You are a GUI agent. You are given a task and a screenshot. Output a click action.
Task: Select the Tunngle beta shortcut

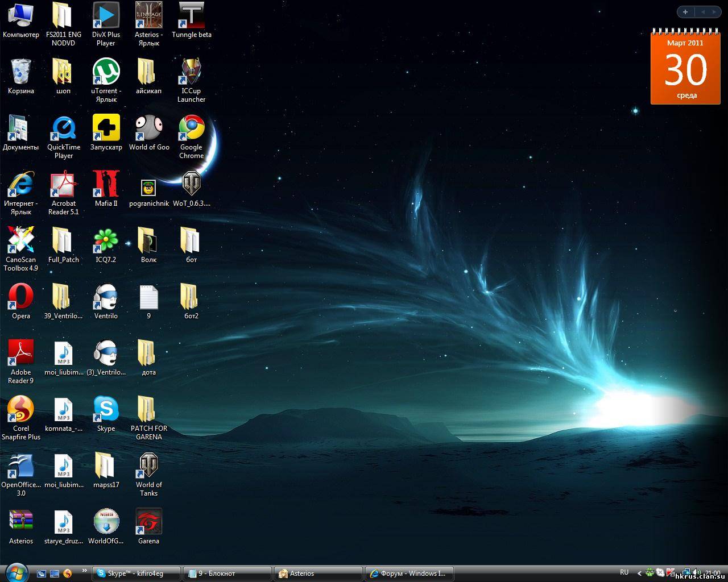pyautogui.click(x=192, y=16)
